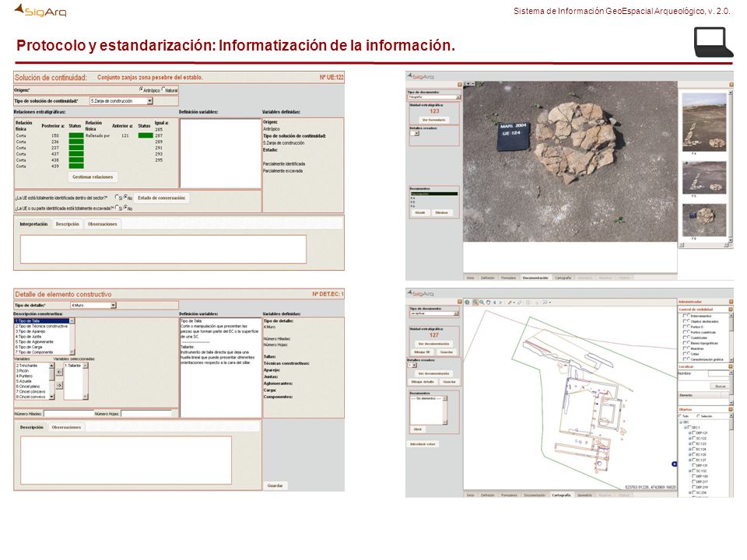Move variable with the <- arrow button
Image resolution: width=747 pixels, height=560 pixels.
[59, 372]
